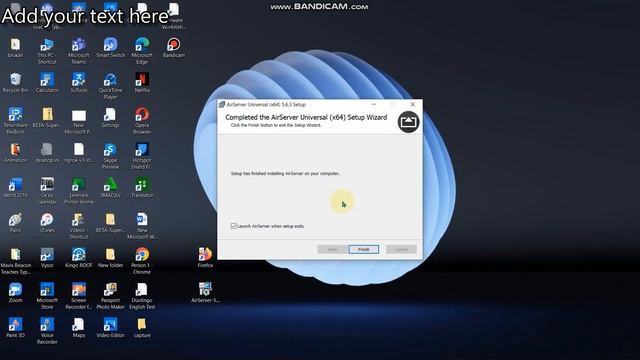Open Microsoft Teams desktop icon
This screenshot has height=360, width=640.
[78, 51]
